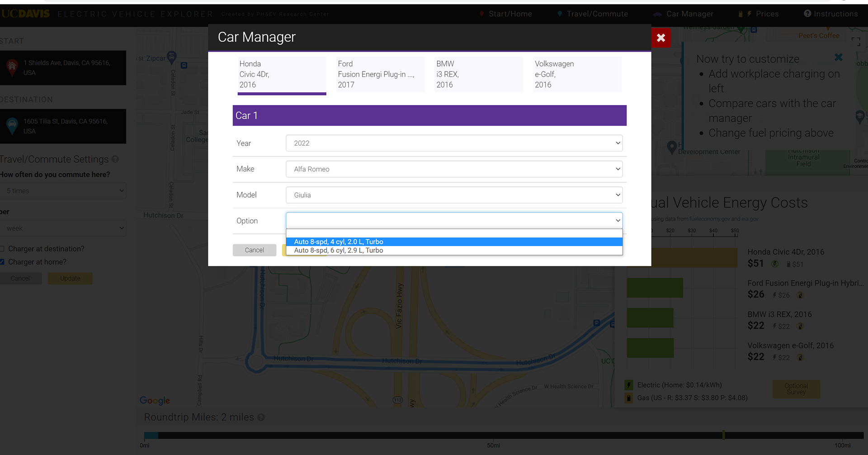This screenshot has width=868, height=455.
Task: Open help icon beside Roundtrip Miles
Action: tap(261, 417)
